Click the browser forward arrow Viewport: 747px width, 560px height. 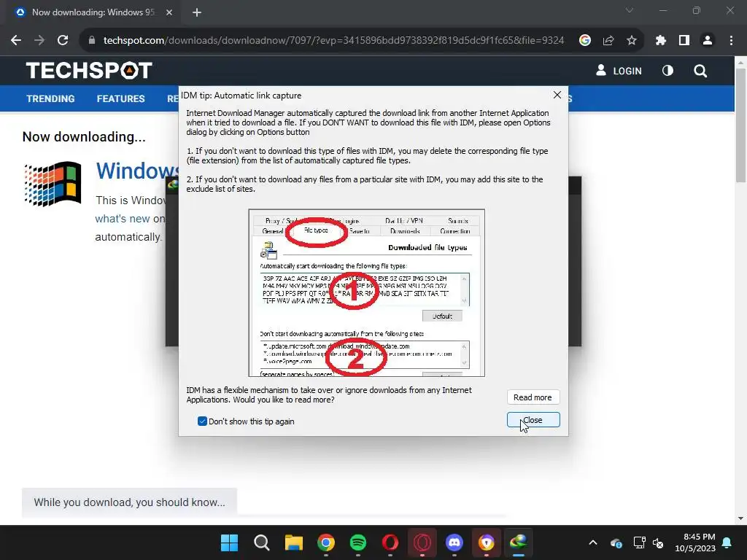[39, 41]
